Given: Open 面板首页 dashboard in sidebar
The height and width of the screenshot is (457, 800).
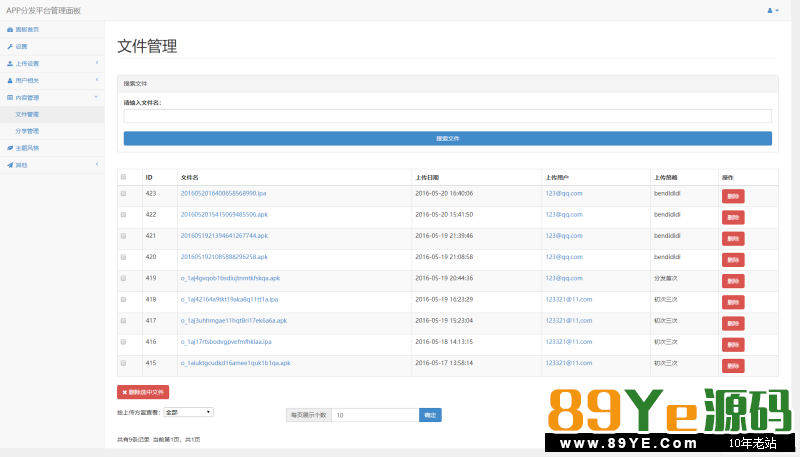Looking at the screenshot, I should (x=28, y=30).
